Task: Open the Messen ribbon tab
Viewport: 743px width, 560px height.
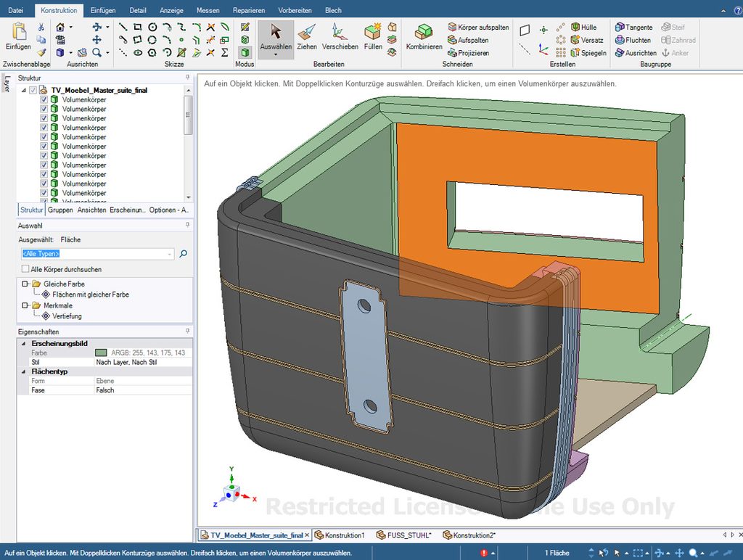Action: pyautogui.click(x=208, y=10)
